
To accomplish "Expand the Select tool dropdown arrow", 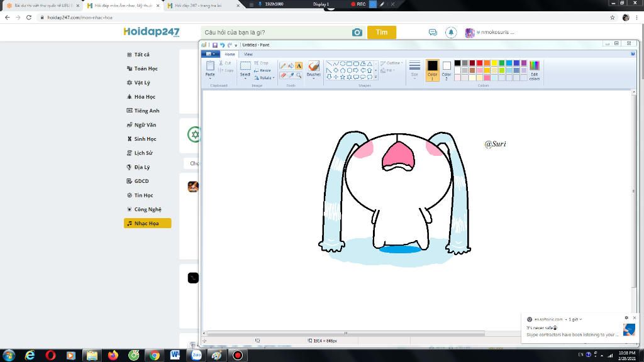I will tap(245, 79).
